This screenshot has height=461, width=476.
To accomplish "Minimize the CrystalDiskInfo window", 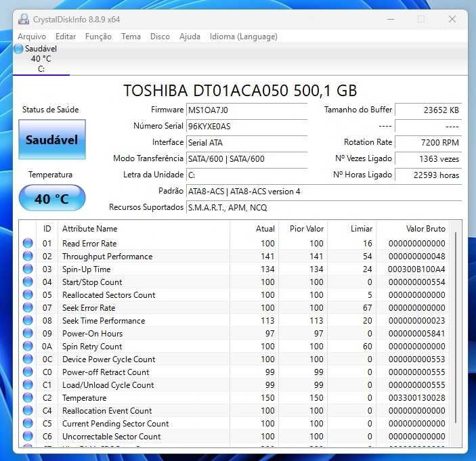I will [391, 19].
